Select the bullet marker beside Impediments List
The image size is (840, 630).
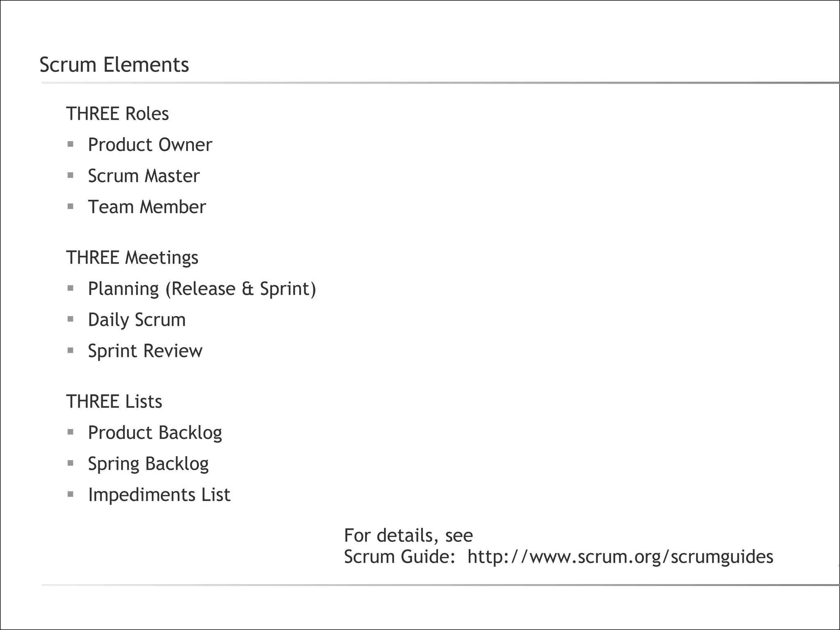pos(71,494)
